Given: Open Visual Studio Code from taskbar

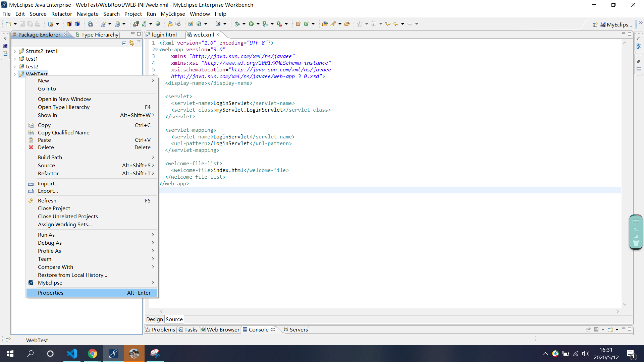Looking at the screenshot, I should pos(72,354).
